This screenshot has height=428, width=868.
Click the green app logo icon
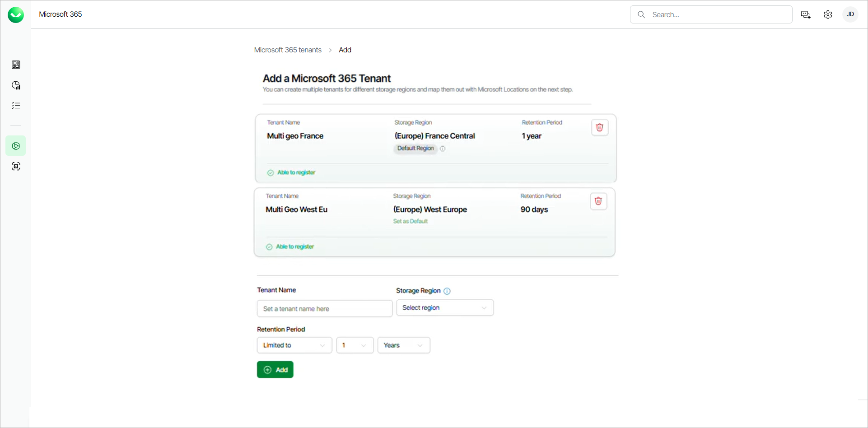(x=16, y=15)
